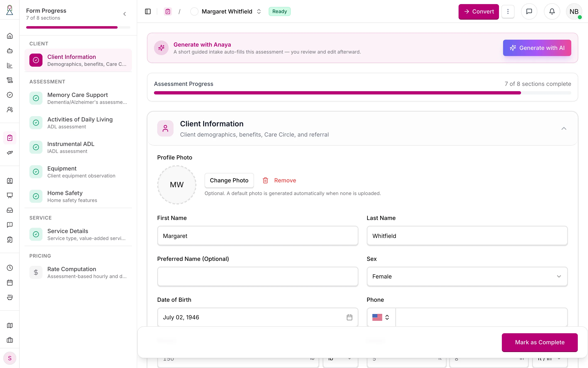Click Change Photo button

tap(229, 180)
